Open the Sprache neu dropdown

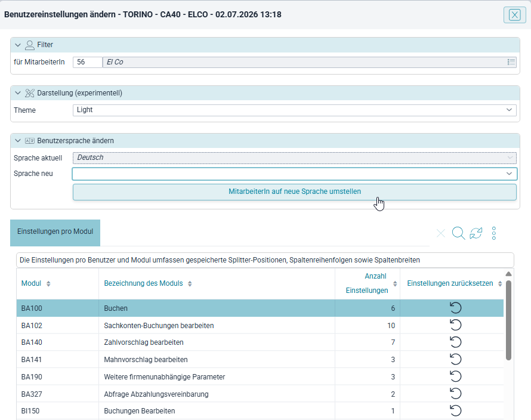click(x=294, y=174)
